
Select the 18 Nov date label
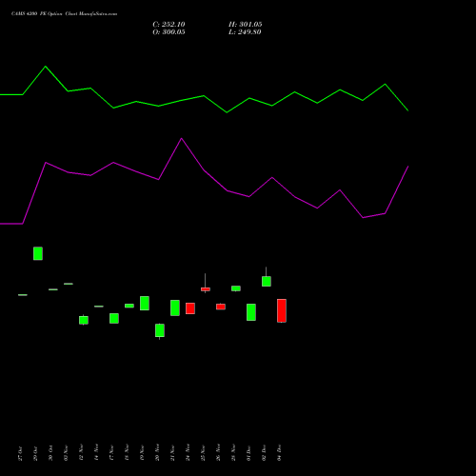(127, 453)
